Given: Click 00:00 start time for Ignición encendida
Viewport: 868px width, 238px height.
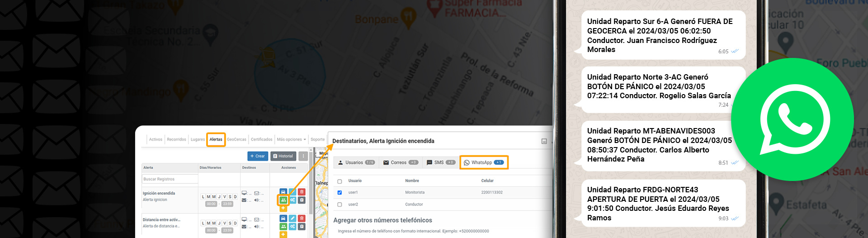Looking at the screenshot, I should point(211,204).
